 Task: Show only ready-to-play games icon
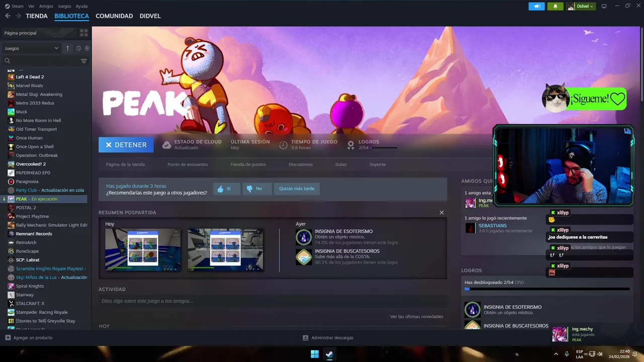click(87, 48)
